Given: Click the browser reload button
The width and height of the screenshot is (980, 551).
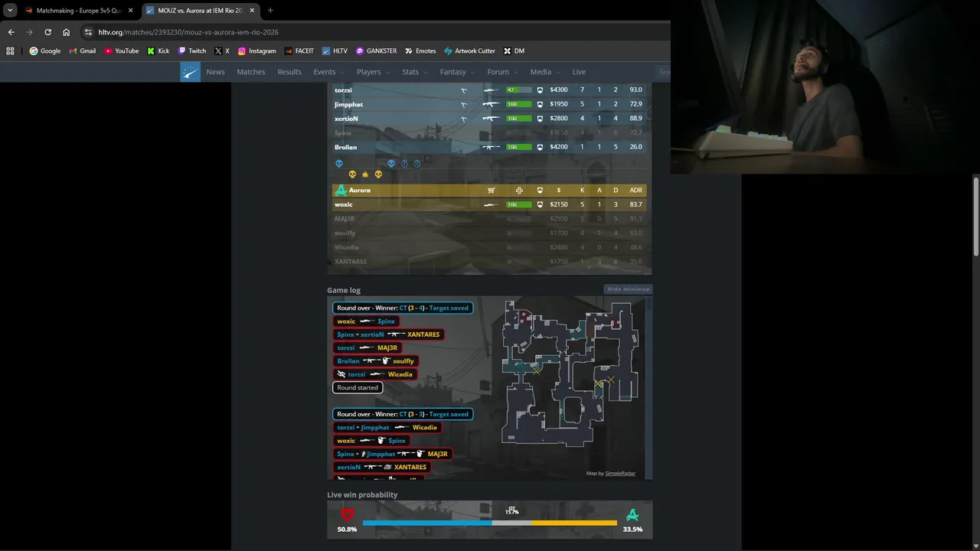Looking at the screenshot, I should tap(47, 32).
